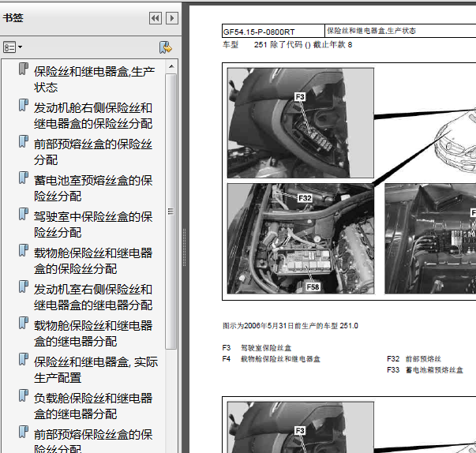The height and width of the screenshot is (453, 476).
Task: Click caption 图示为2006年5月31日前生产的车型 251.0
Action: 290,326
